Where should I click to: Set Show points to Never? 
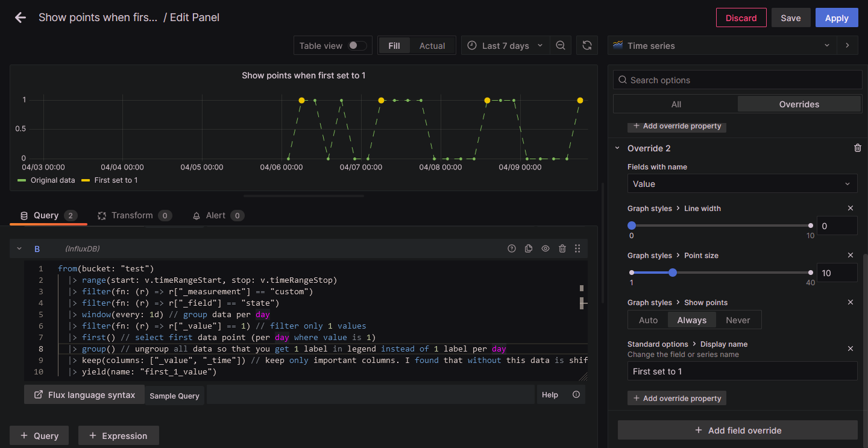[738, 320]
